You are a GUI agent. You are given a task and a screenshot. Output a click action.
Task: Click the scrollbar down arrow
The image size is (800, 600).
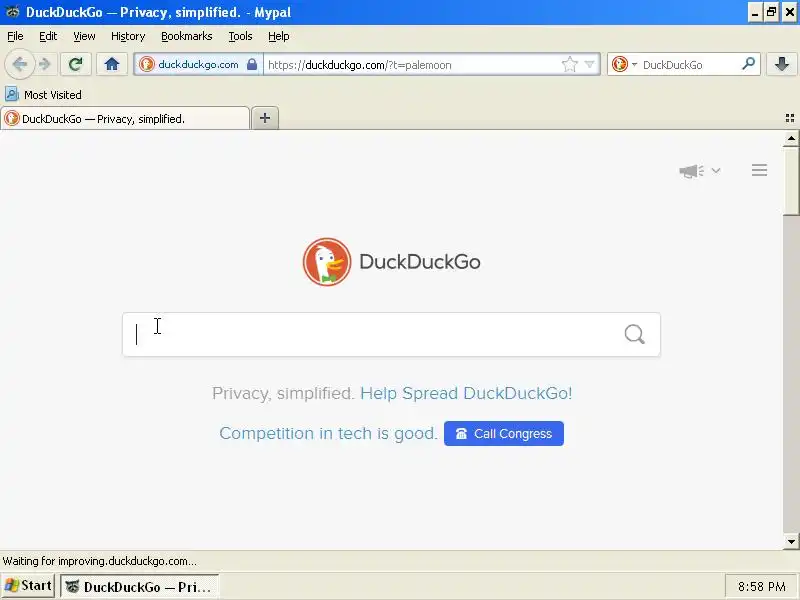click(791, 541)
